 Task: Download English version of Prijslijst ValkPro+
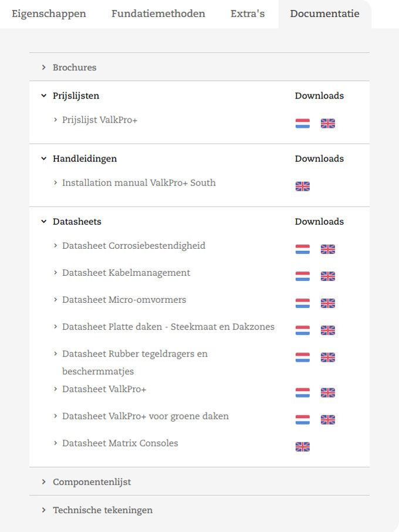pyautogui.click(x=328, y=123)
